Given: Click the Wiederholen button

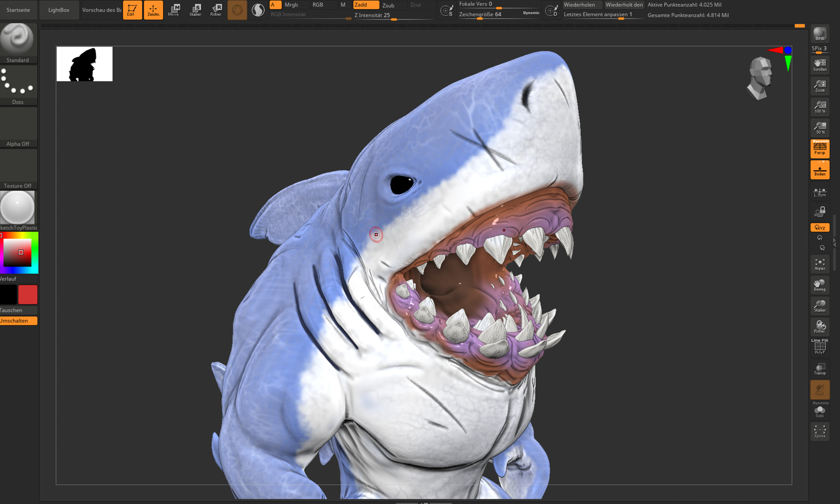Looking at the screenshot, I should click(580, 5).
